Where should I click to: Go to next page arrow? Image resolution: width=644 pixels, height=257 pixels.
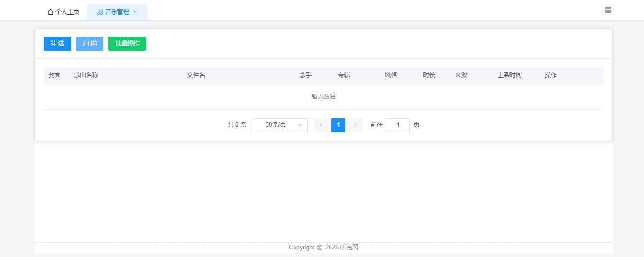pos(355,125)
